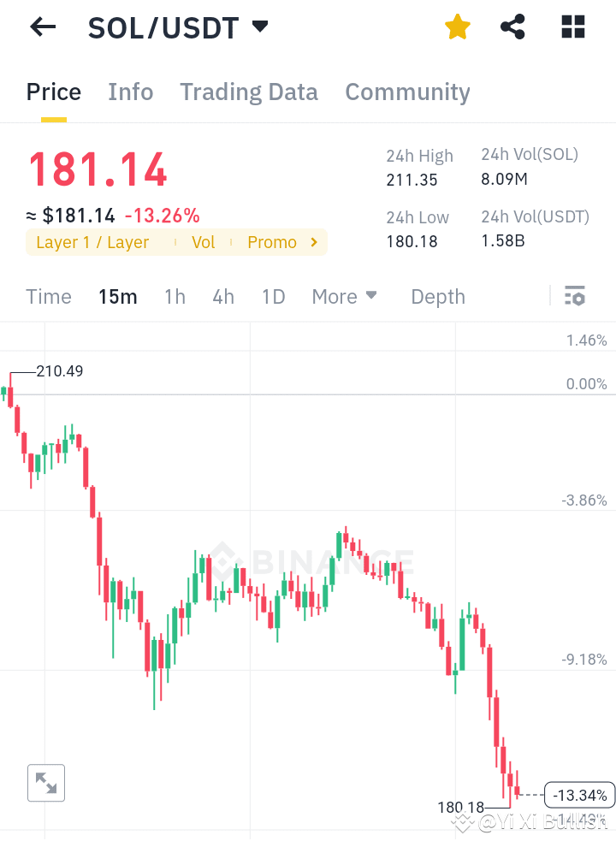Switch to the Trading Data tab
The image size is (616, 841).
(249, 92)
